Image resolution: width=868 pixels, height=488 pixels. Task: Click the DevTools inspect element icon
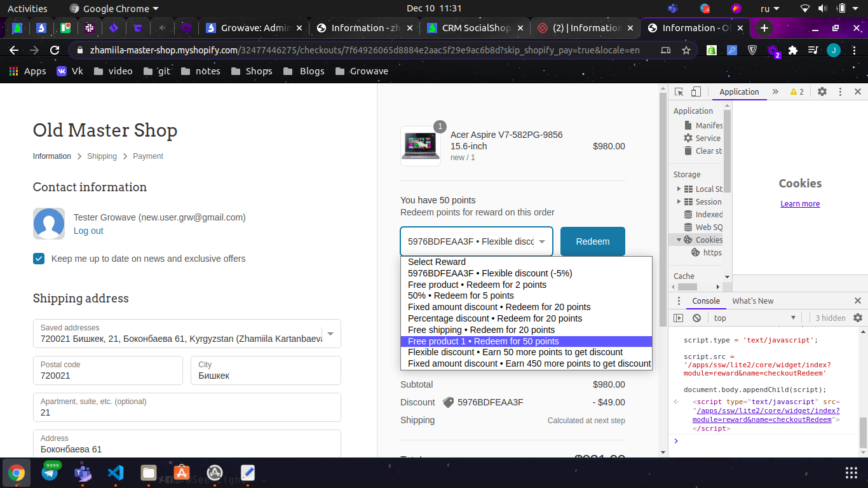[679, 92]
